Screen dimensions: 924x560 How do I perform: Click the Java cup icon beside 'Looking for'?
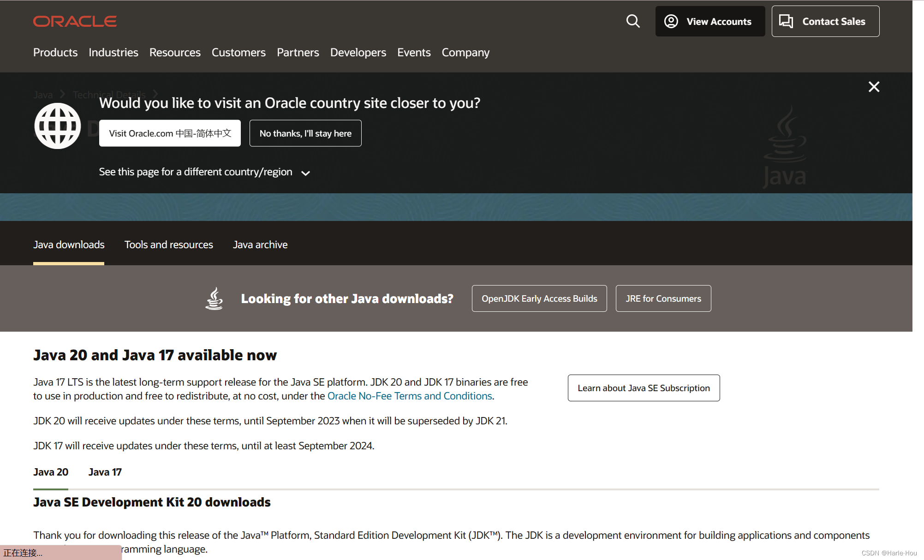[x=214, y=298]
